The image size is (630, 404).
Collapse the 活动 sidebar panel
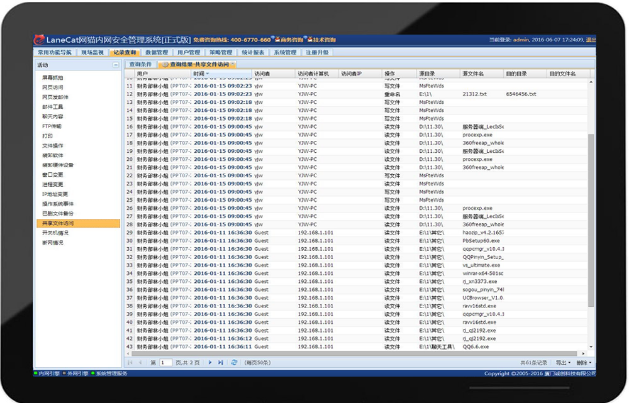(116, 64)
